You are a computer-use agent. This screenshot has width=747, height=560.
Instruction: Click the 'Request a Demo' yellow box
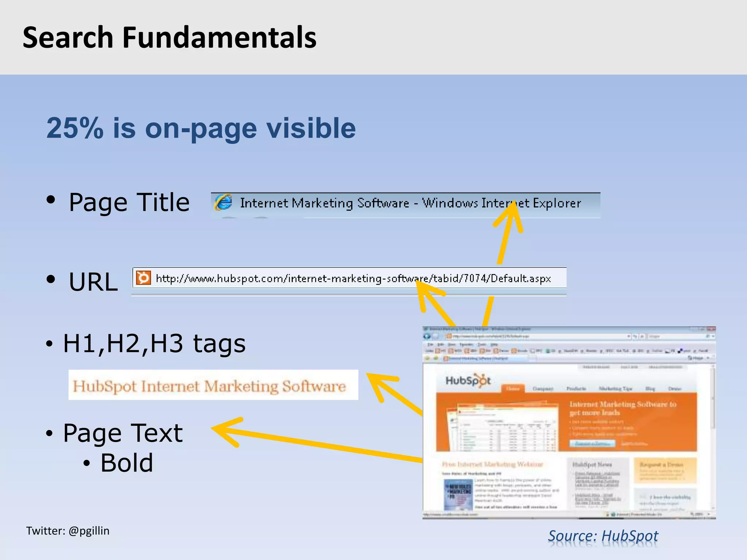click(x=665, y=470)
